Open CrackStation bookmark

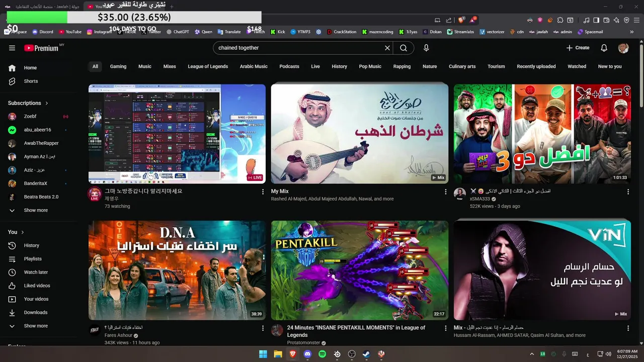342,32
